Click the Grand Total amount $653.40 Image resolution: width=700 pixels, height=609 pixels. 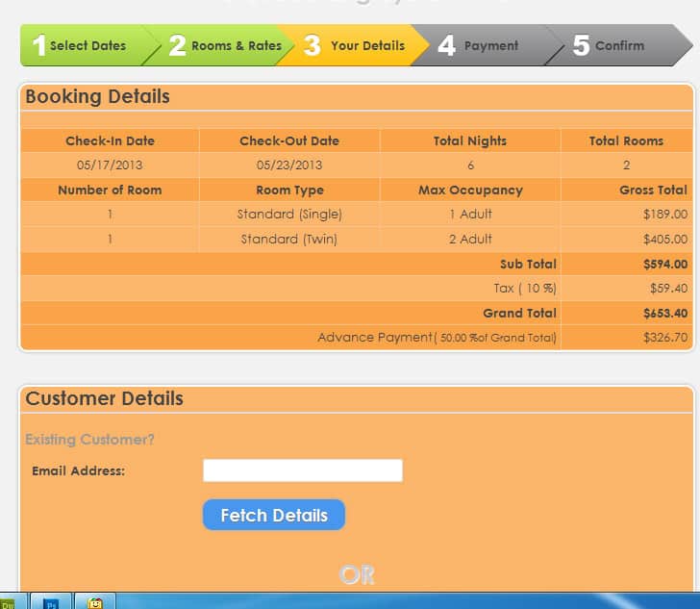(665, 314)
